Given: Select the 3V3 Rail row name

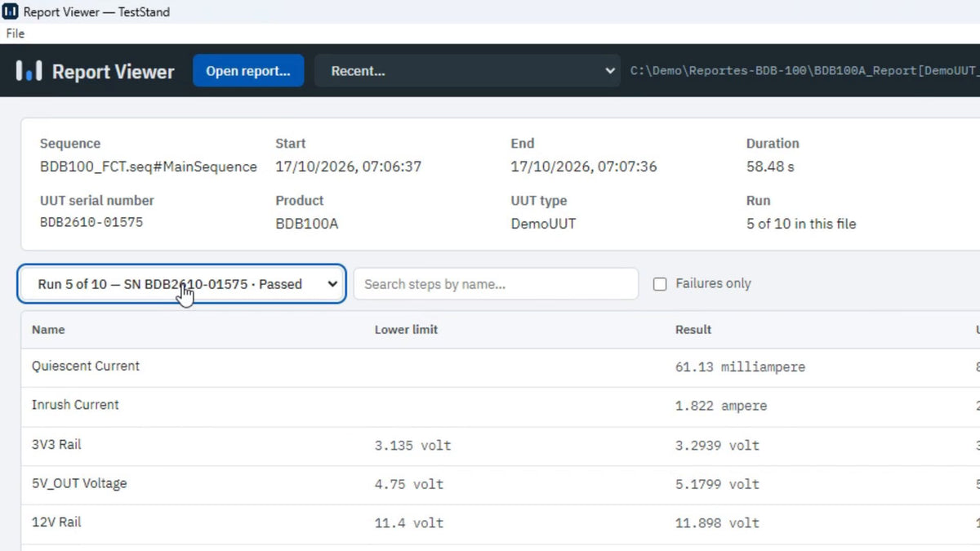Looking at the screenshot, I should click(56, 445).
